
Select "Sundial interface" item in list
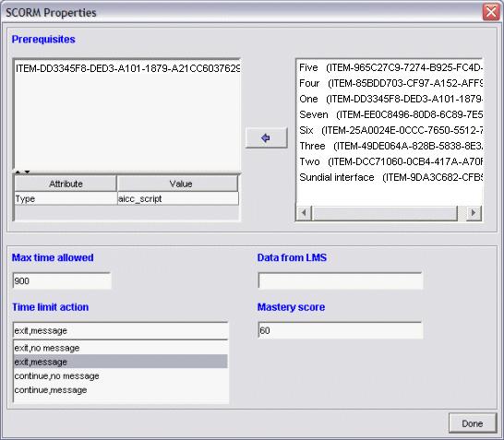pos(390,177)
